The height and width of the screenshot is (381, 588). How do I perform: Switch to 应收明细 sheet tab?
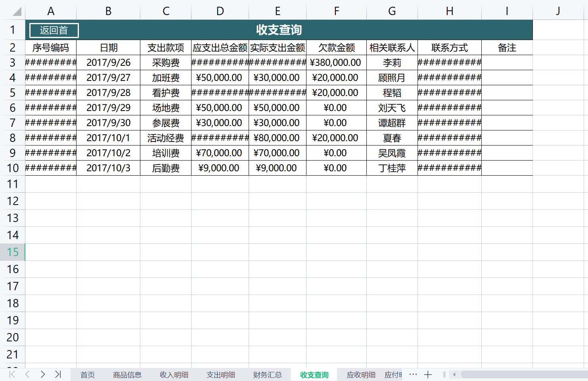pos(361,375)
